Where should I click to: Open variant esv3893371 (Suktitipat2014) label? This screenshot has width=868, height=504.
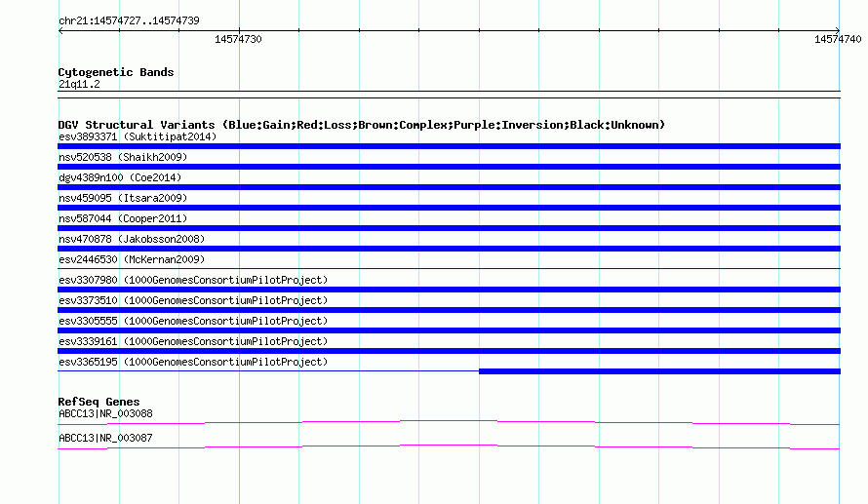(x=138, y=136)
